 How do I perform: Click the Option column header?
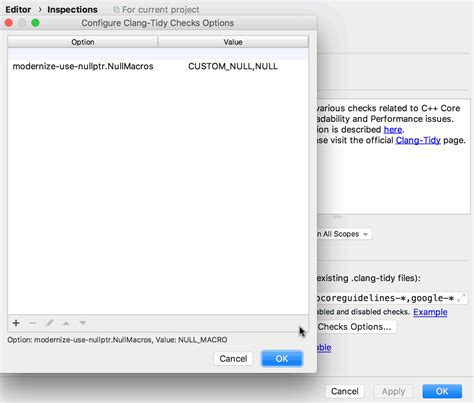pyautogui.click(x=83, y=42)
